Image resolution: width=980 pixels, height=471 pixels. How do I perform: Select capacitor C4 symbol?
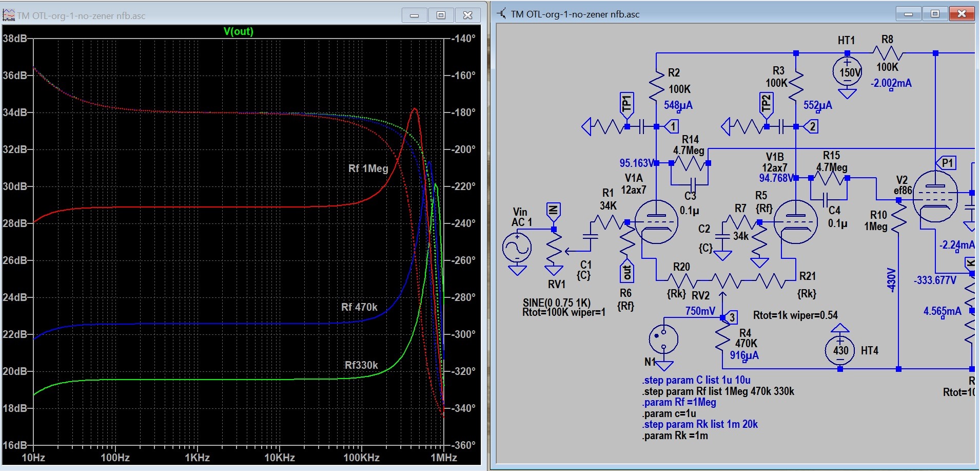click(825, 199)
